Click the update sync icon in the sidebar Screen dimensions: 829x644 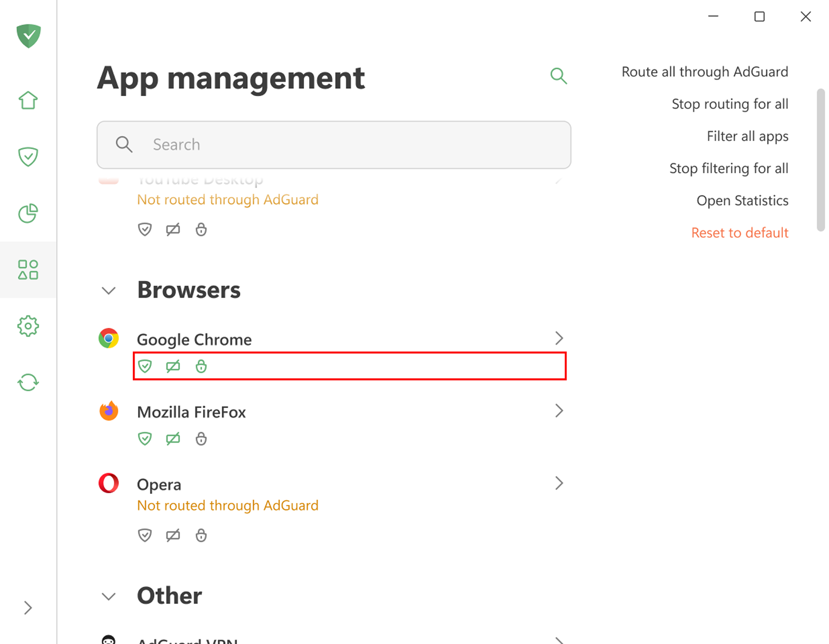28,383
